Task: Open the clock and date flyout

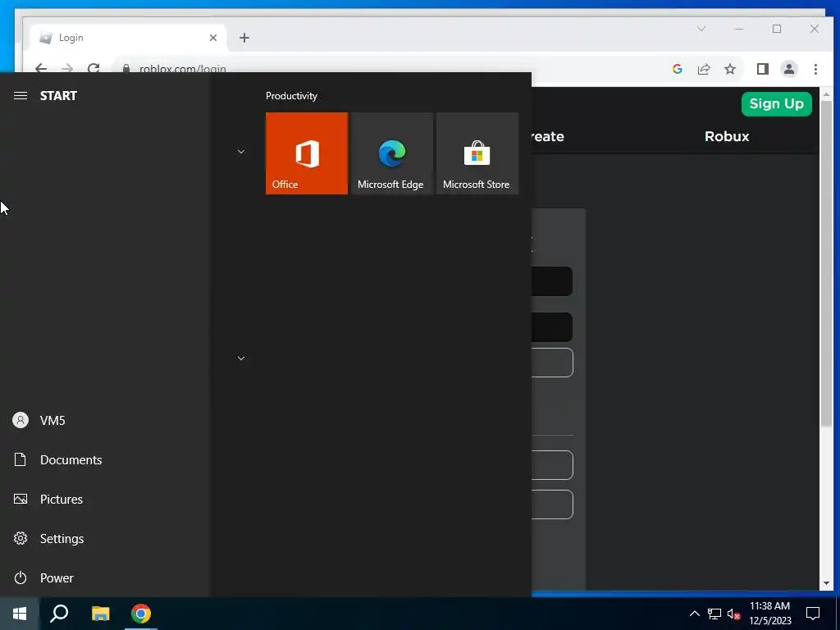Action: (x=769, y=614)
